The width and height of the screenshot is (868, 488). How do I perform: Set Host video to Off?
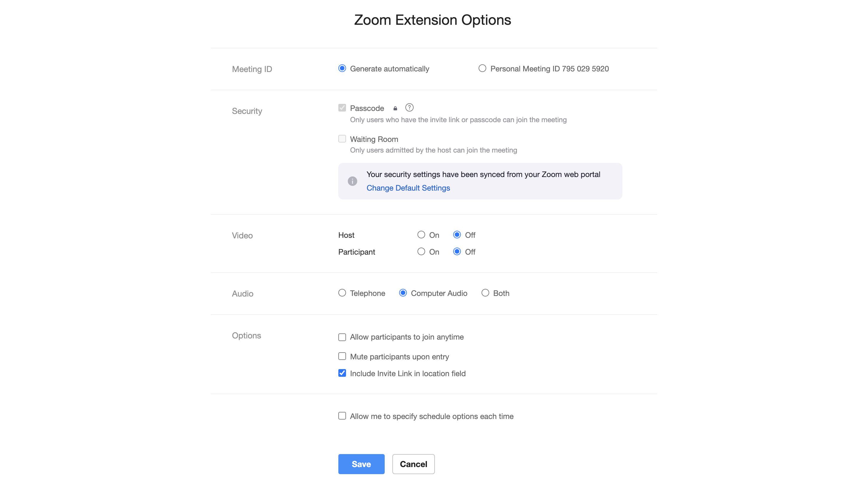point(457,235)
